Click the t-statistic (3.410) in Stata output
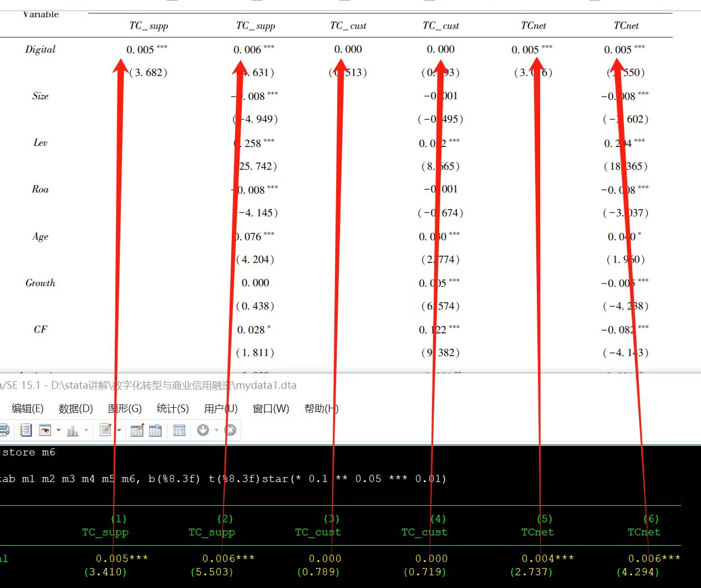701x588 pixels. [x=105, y=572]
